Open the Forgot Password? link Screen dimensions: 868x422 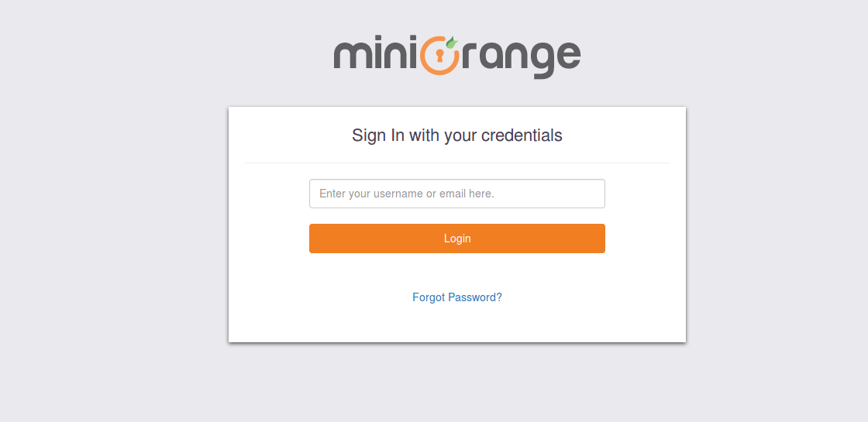(456, 297)
